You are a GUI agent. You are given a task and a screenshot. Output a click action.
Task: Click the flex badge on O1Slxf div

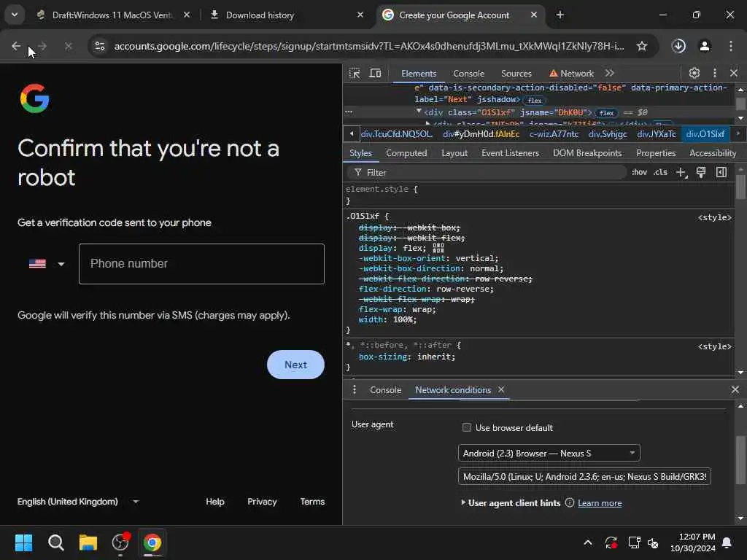coord(606,113)
